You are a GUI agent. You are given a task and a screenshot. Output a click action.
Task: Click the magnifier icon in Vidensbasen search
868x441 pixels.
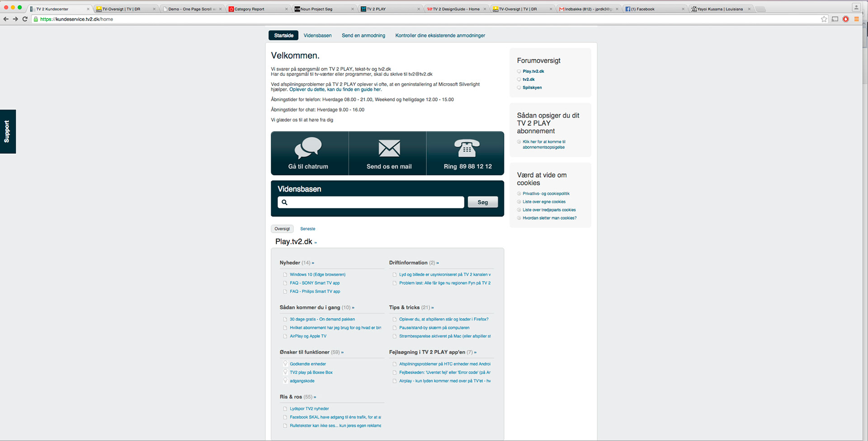(284, 202)
